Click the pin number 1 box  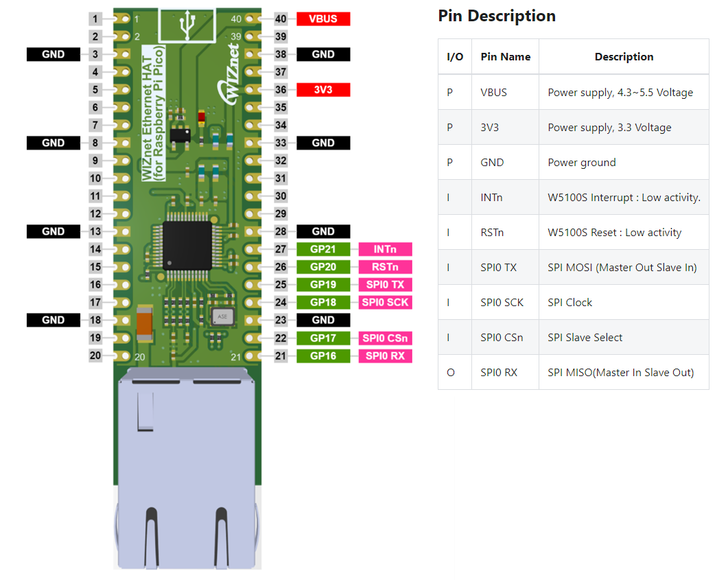tap(95, 19)
